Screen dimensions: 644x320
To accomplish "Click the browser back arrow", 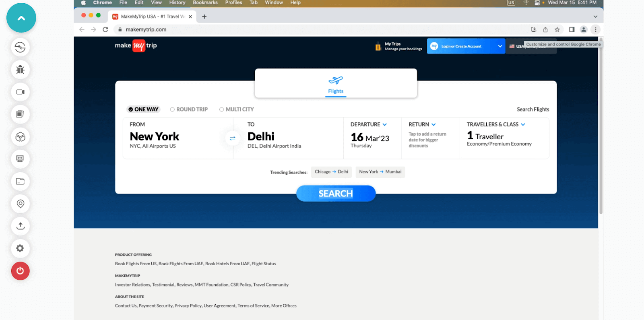I will (82, 29).
